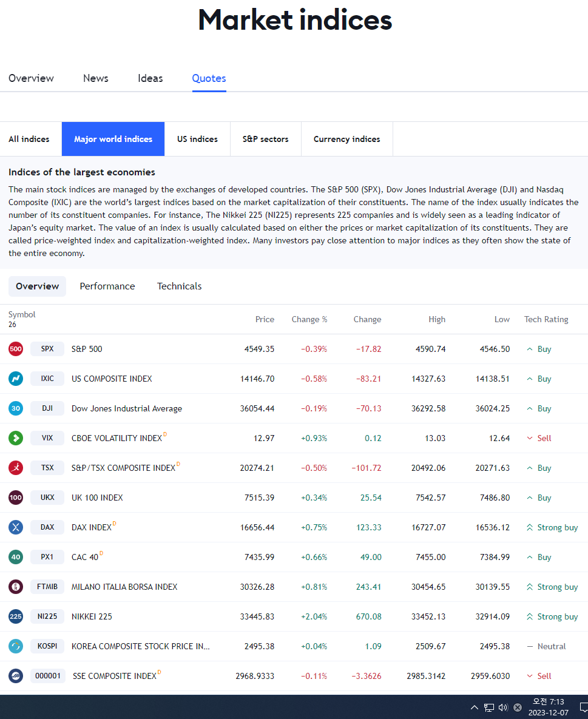Screen dimensions: 588x719
Task: Show hidden icons in the system tray
Action: 475,707
